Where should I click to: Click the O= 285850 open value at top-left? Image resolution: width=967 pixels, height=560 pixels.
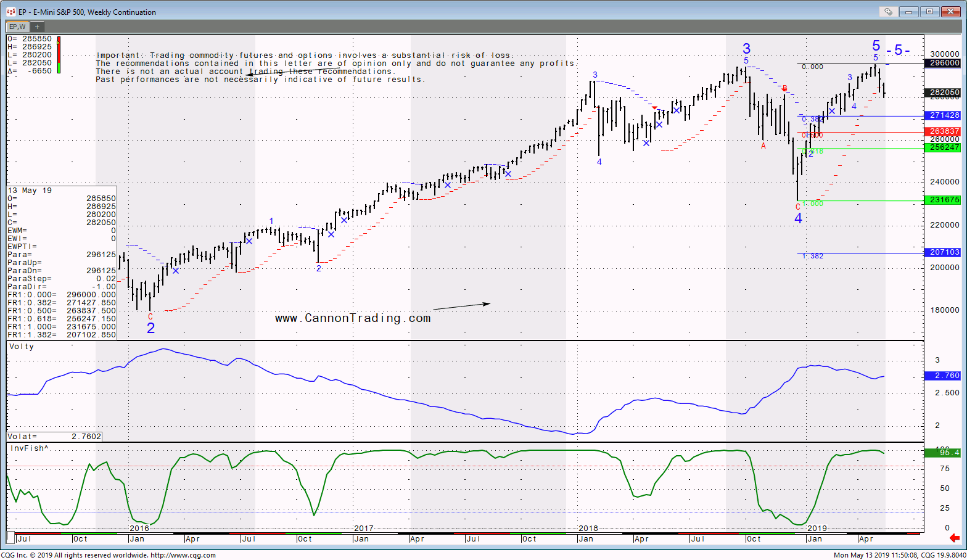[30, 39]
